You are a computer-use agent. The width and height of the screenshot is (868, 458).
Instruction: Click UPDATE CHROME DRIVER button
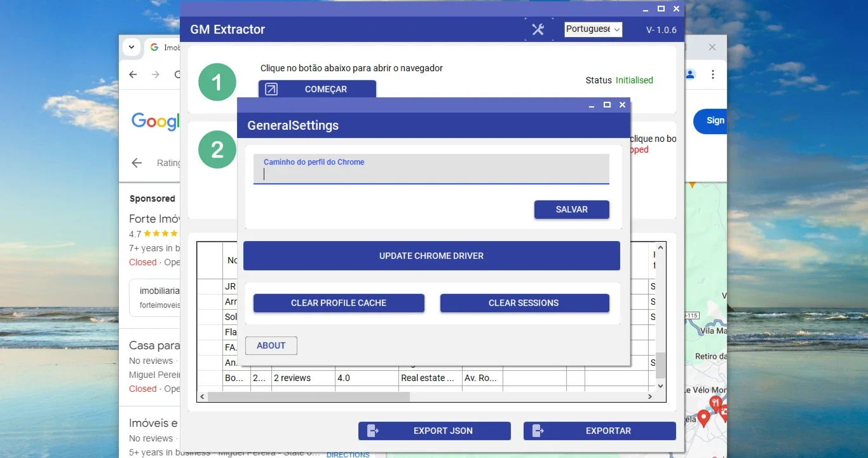pyautogui.click(x=431, y=256)
